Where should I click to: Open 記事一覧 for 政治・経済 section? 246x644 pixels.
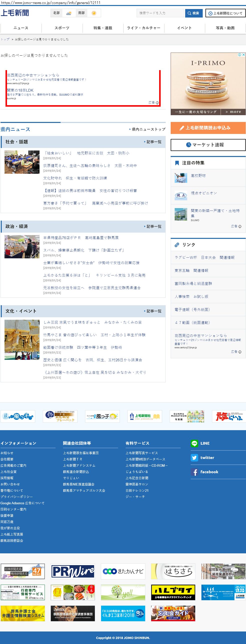(x=153, y=227)
